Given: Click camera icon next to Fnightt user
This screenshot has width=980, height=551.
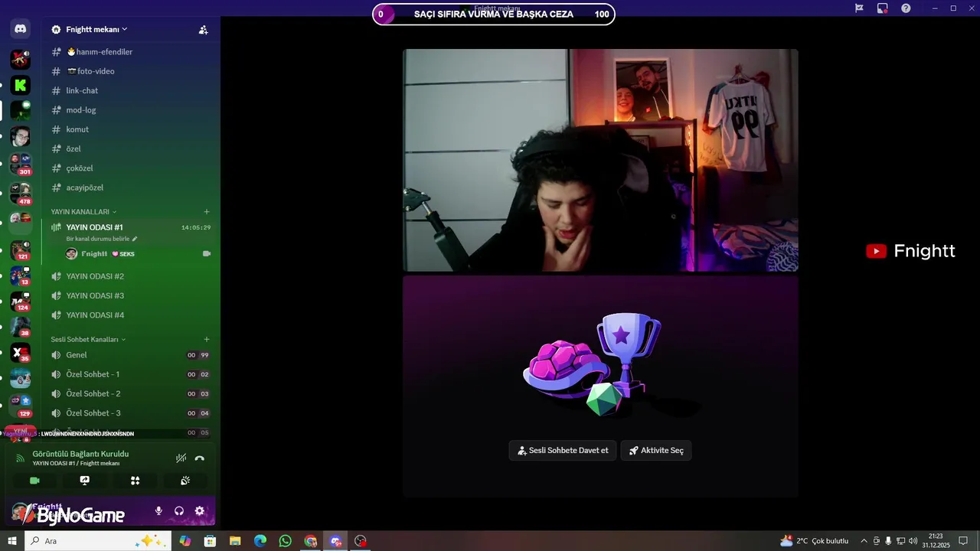Looking at the screenshot, I should tap(207, 253).
